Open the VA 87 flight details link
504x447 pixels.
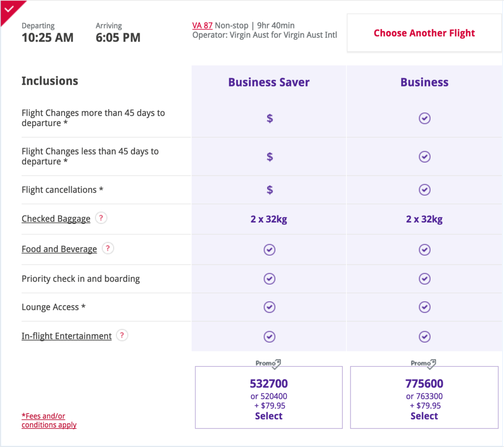pos(202,25)
